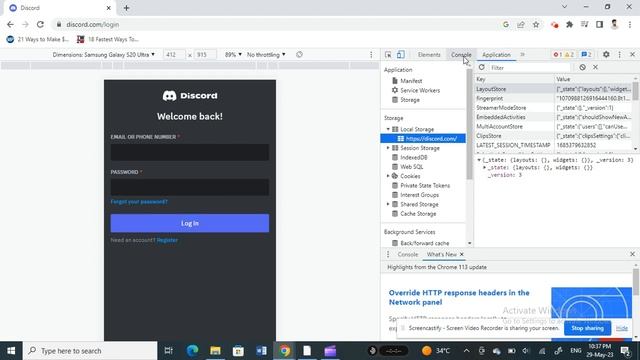Viewport: 640px width, 360px height.
Task: Hide the Screencastify sharing bar
Action: pyautogui.click(x=622, y=328)
